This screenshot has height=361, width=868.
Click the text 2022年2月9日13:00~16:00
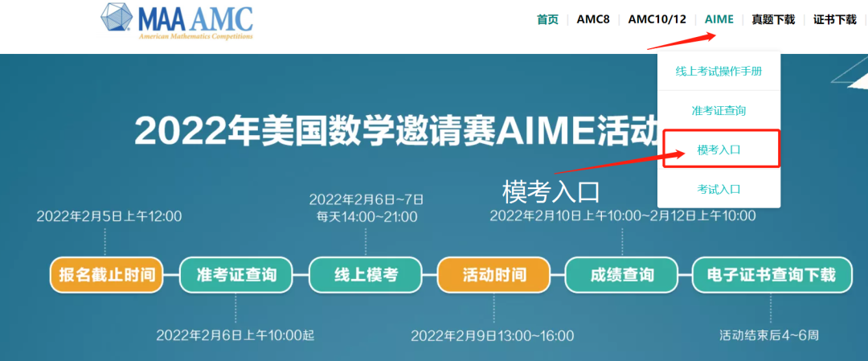[492, 335]
